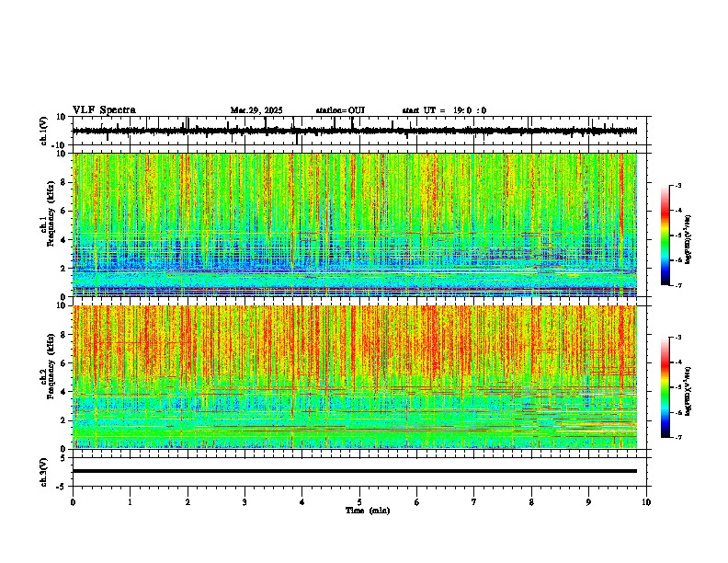
Task: Select the "Mar.29, 2025" date text
Action: 256,110
